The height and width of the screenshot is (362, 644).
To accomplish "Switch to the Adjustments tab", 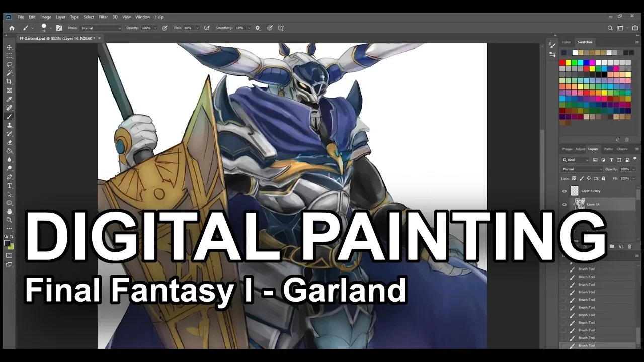I will coord(580,149).
